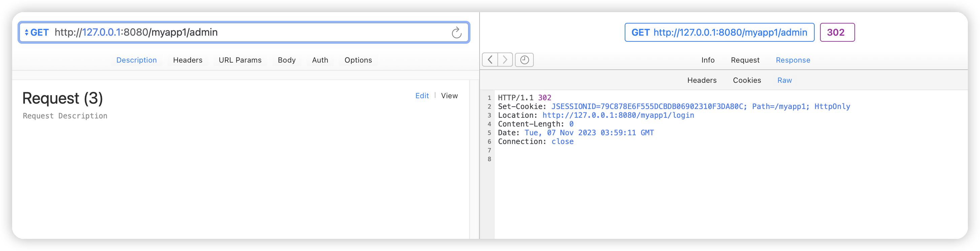Select the Raw response view
This screenshot has width=980, height=251.
(x=784, y=80)
